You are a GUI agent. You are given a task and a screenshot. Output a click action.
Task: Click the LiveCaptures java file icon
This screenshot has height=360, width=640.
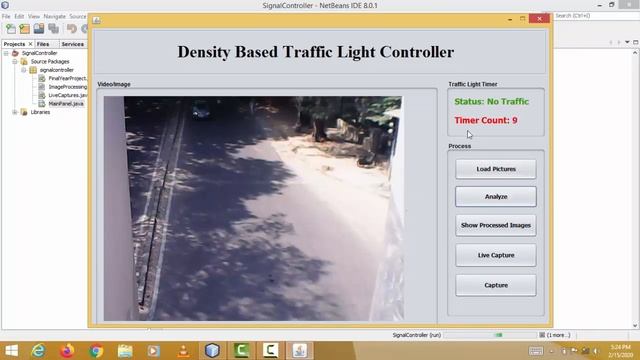coord(42,95)
